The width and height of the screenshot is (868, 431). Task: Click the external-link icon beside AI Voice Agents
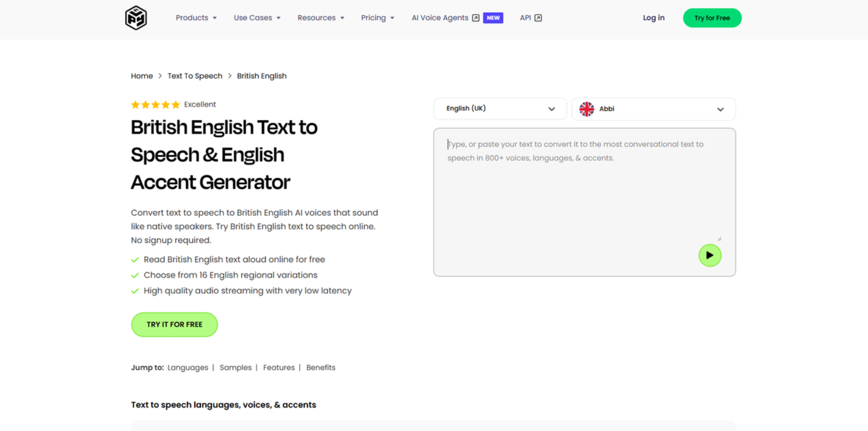(x=476, y=18)
